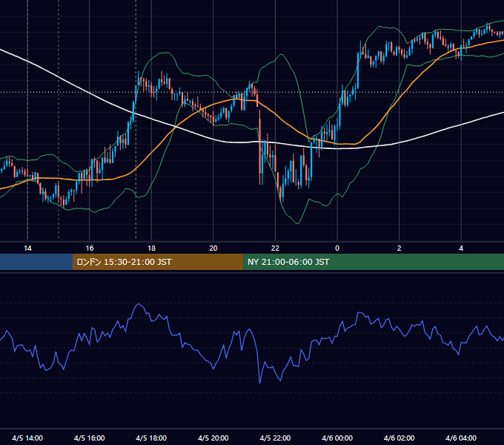The width and height of the screenshot is (504, 445).
Task: Click hour label 20 on the price chart axis
Action: (213, 248)
